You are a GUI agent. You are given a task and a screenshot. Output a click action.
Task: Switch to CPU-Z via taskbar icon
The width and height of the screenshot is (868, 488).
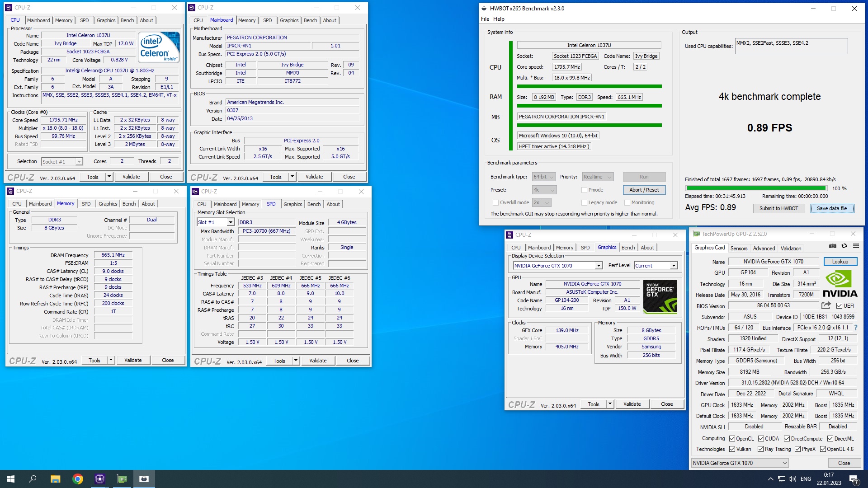click(x=100, y=479)
